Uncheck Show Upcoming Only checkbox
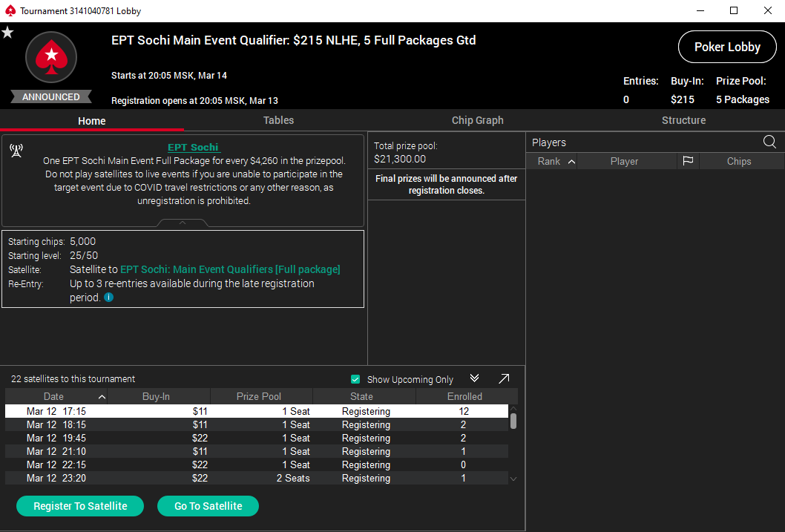Image resolution: width=785 pixels, height=532 pixels. tap(355, 379)
